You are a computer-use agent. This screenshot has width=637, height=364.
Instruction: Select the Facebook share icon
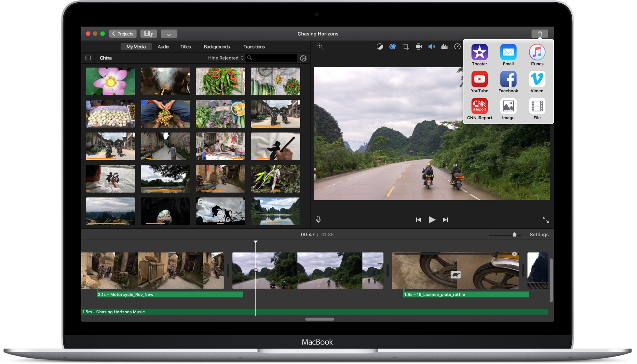point(508,81)
